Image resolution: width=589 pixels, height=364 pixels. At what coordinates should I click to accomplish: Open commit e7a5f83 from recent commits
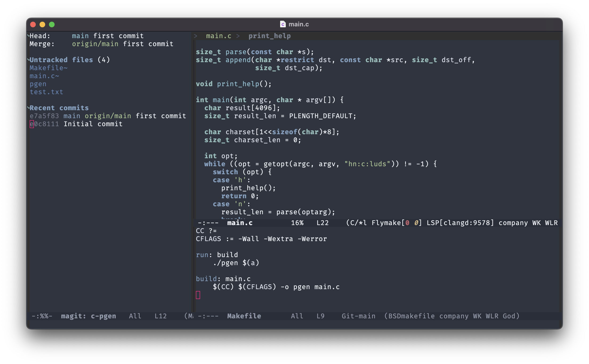point(44,116)
